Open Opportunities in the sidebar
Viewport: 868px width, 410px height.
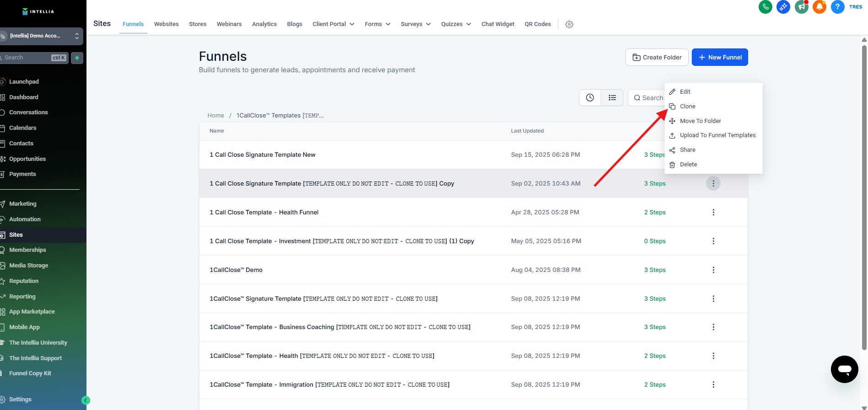click(x=27, y=159)
